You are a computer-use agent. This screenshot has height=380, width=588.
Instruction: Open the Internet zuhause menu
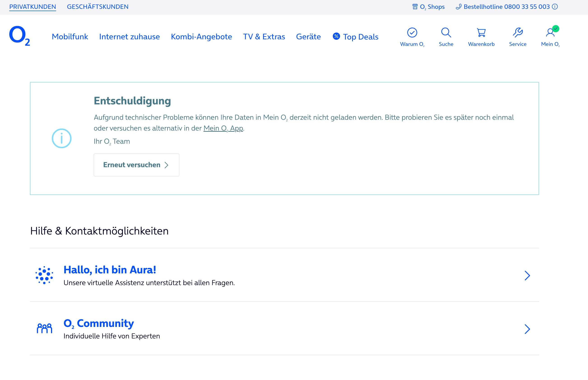(x=129, y=37)
